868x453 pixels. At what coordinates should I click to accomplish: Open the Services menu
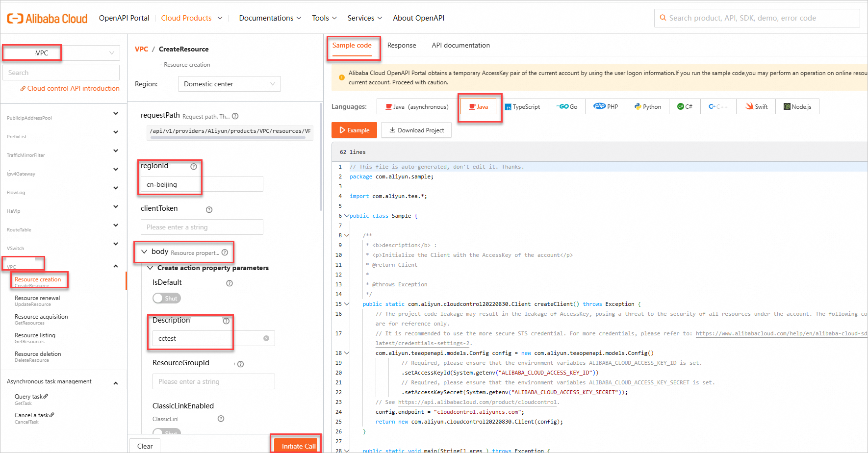[365, 18]
